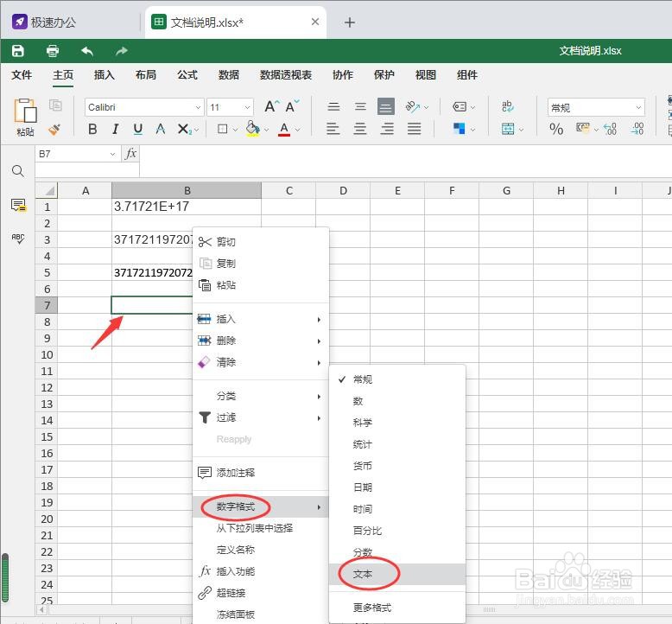Click the wrap text icon
This screenshot has width=672, height=624.
507,106
